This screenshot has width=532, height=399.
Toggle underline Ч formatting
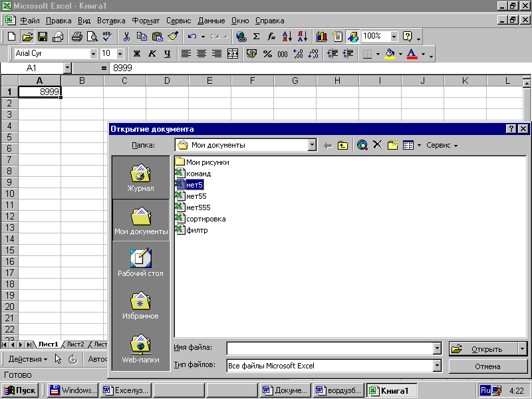pos(168,54)
